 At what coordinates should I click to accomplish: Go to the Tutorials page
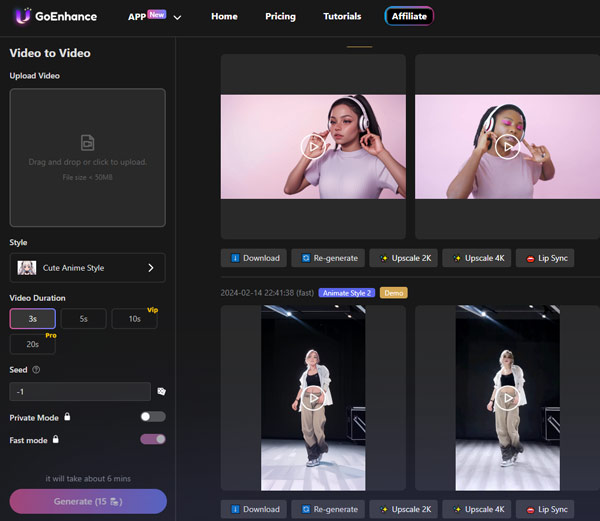(343, 17)
